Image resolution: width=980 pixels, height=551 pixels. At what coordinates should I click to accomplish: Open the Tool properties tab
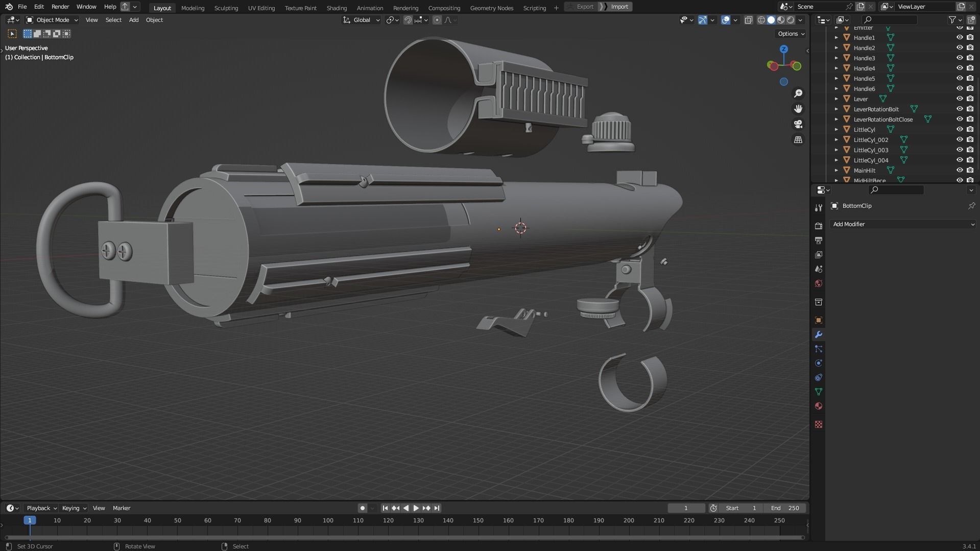click(x=819, y=207)
